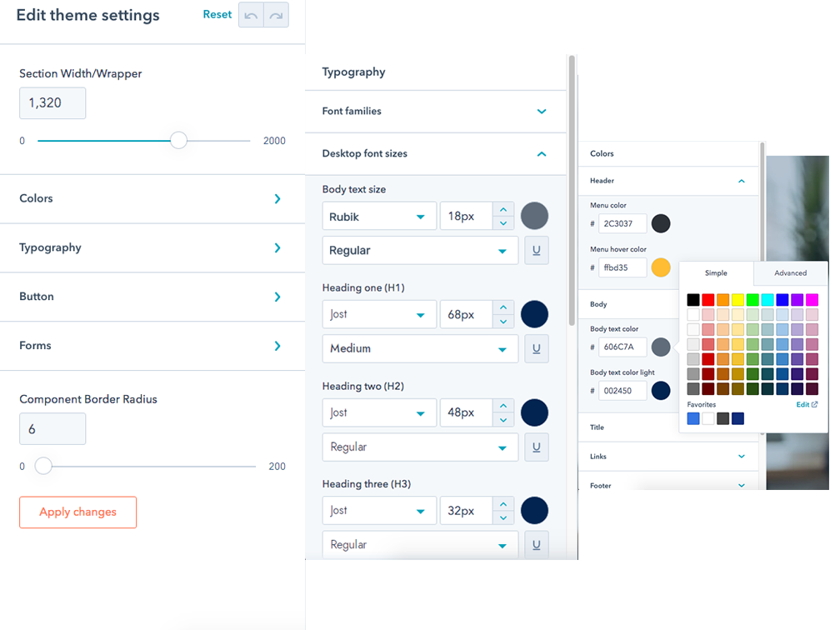Click the Section Width input showing 1,320
Image resolution: width=840 pixels, height=630 pixels.
click(x=52, y=102)
